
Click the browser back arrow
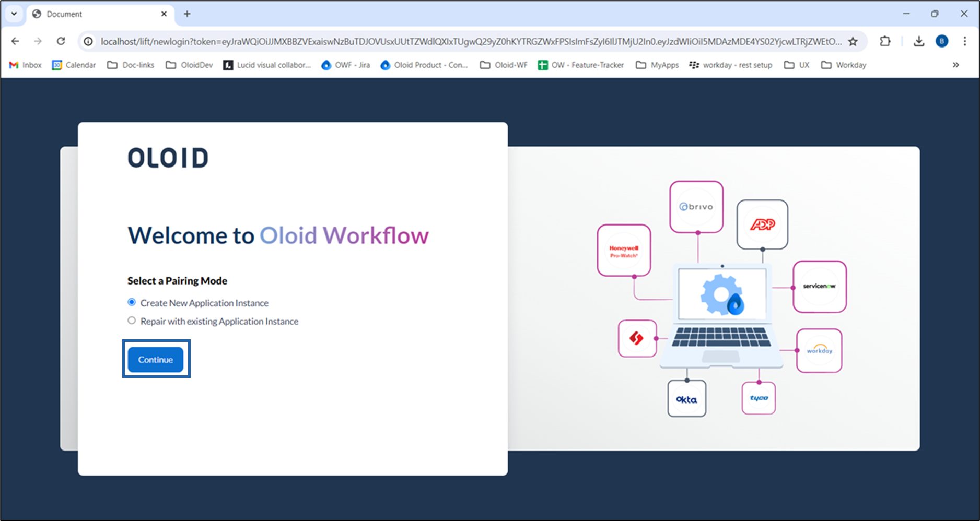[15, 41]
